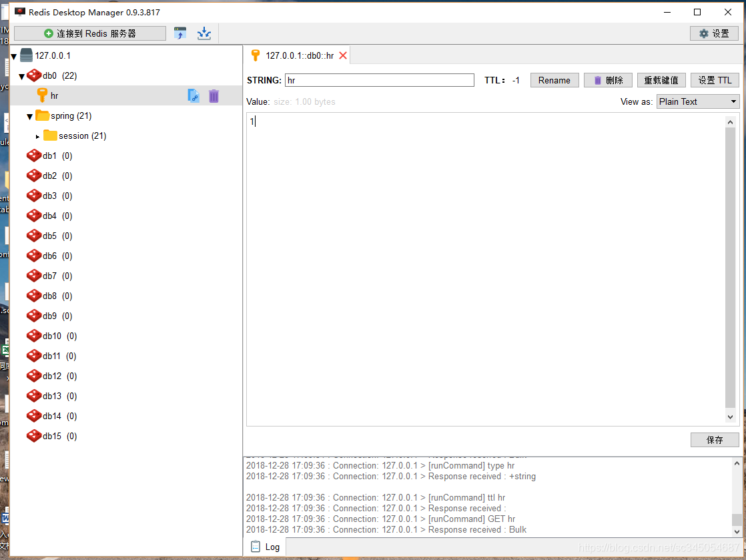
Task: Click the copy key name icon on hr row
Action: [x=194, y=95]
